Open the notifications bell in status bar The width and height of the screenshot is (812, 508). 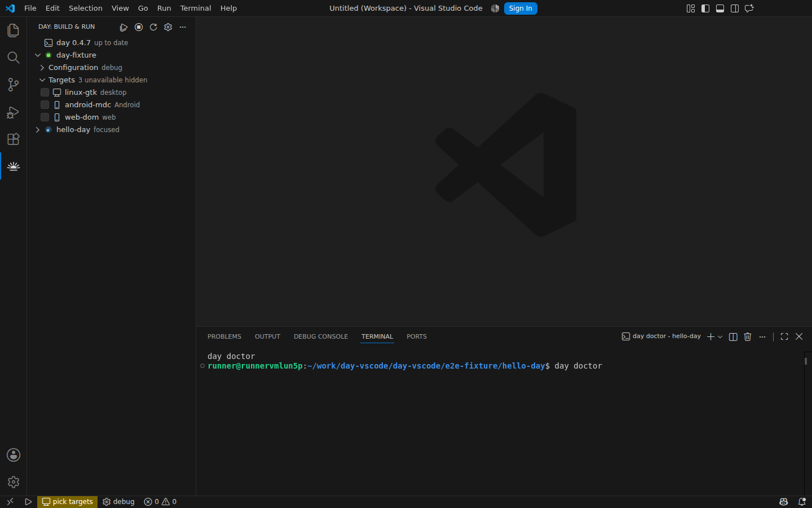click(x=802, y=502)
